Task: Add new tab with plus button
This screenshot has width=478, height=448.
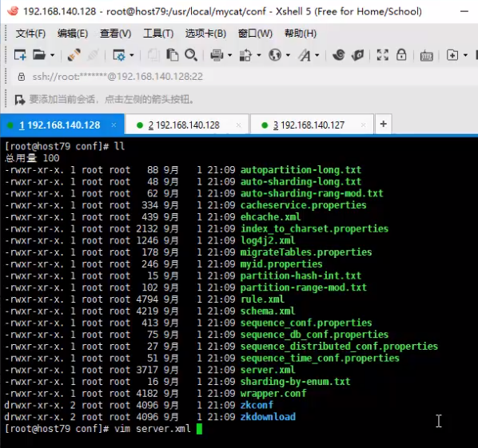Action: coord(384,124)
